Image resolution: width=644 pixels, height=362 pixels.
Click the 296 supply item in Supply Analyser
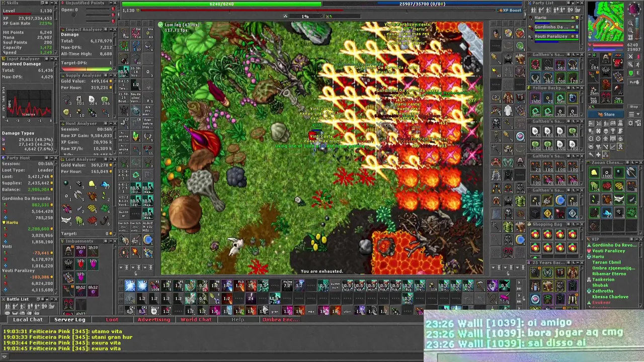coord(105,100)
